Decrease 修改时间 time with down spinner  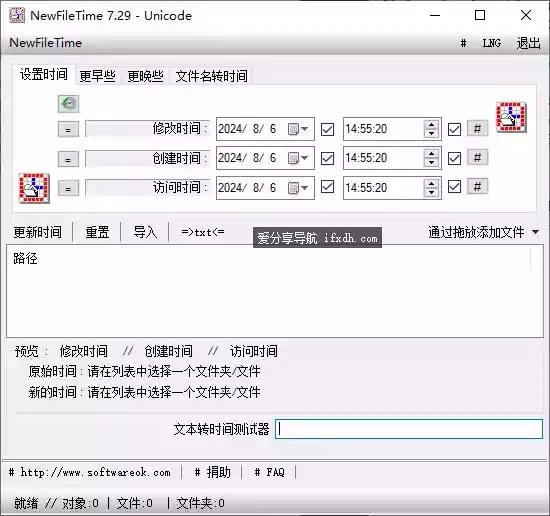coord(431,133)
